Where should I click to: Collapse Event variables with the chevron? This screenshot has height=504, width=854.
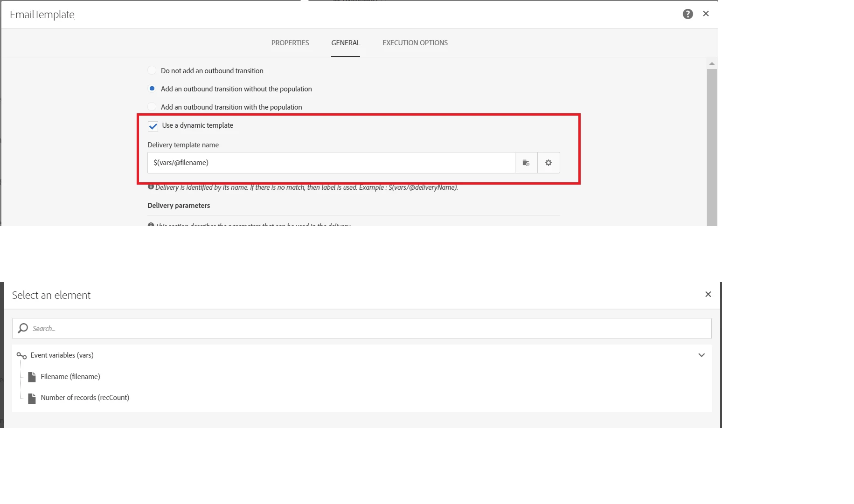pos(701,355)
